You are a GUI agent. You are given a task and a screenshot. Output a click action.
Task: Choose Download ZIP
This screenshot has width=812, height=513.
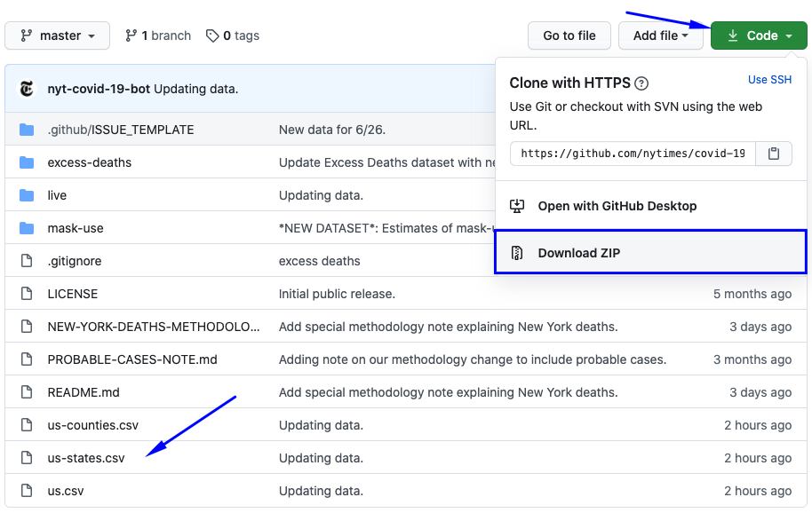(651, 252)
